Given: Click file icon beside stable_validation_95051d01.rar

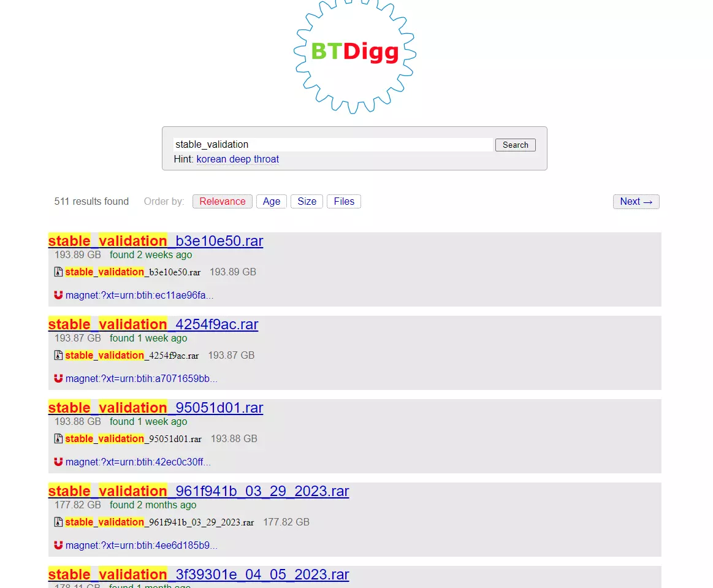Looking at the screenshot, I should point(58,438).
